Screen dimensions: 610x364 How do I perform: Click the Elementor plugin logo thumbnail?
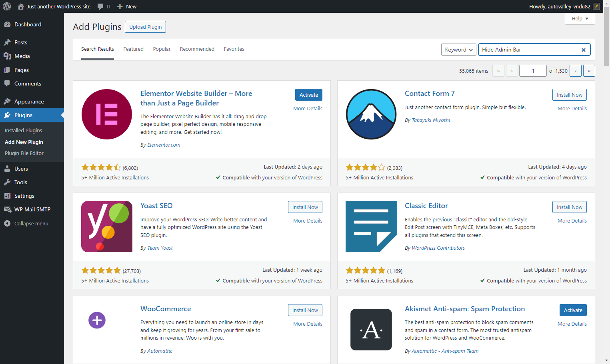pos(107,114)
